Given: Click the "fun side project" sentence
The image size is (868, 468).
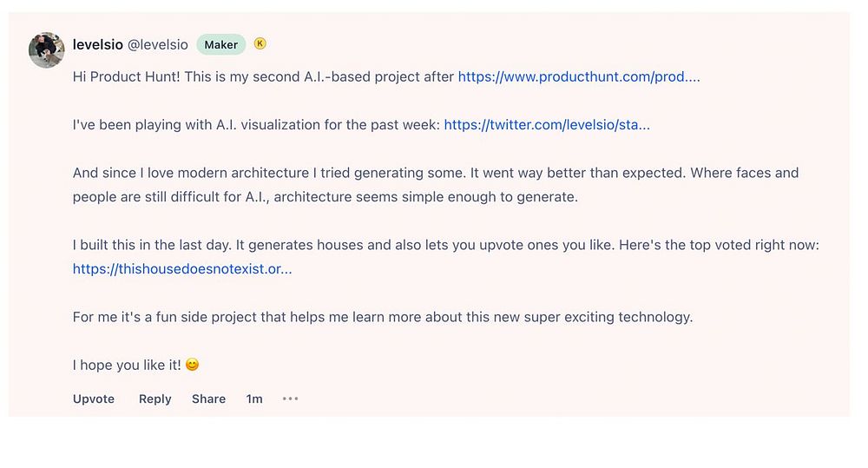Looking at the screenshot, I should [382, 317].
